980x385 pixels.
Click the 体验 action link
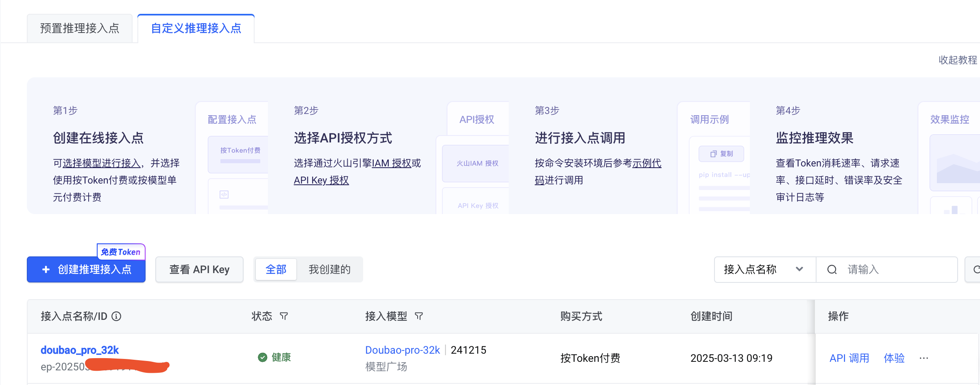(894, 358)
